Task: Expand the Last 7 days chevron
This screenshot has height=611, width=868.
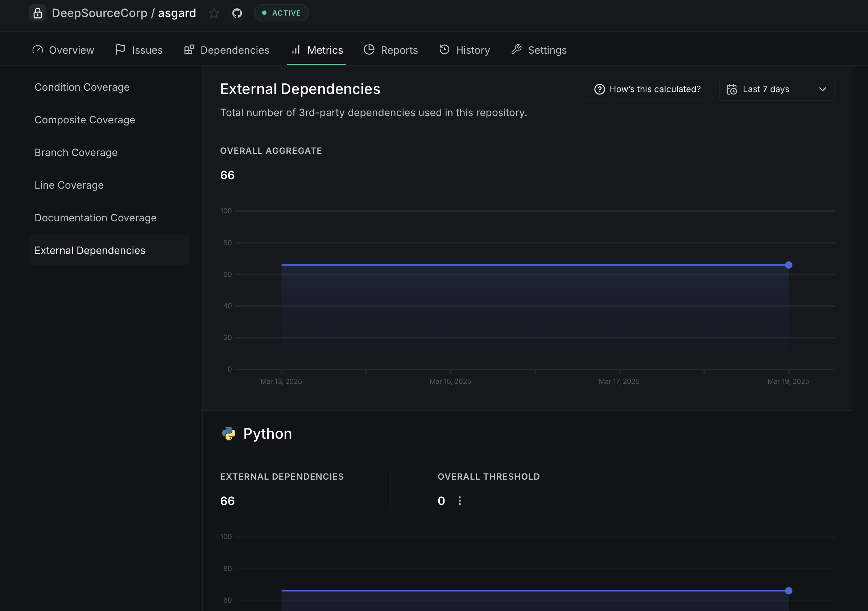Action: tap(822, 89)
